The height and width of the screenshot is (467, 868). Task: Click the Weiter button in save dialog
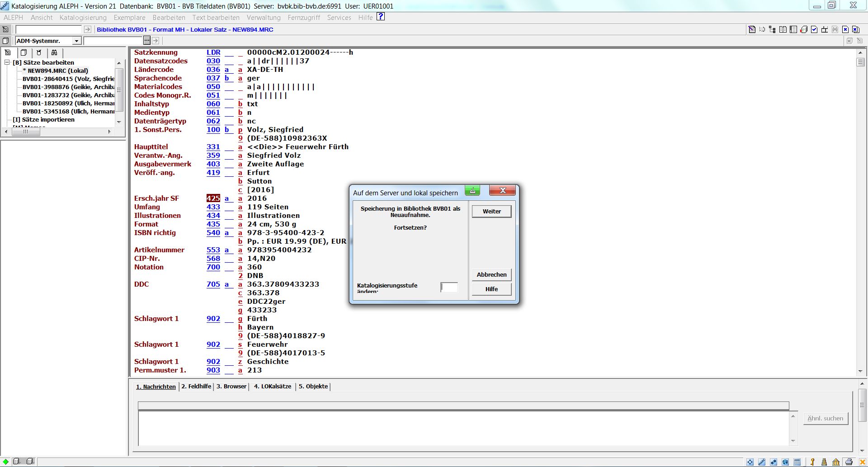tap(491, 212)
